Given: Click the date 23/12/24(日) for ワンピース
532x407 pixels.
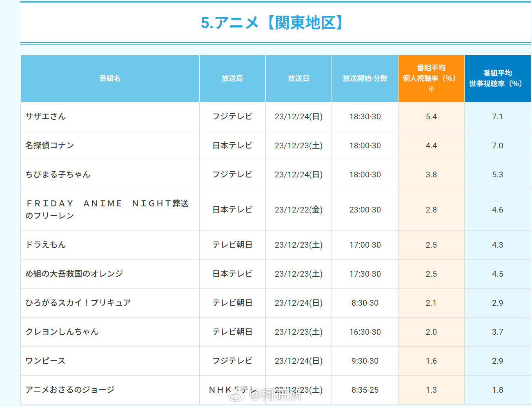Looking at the screenshot, I should click(x=298, y=361).
